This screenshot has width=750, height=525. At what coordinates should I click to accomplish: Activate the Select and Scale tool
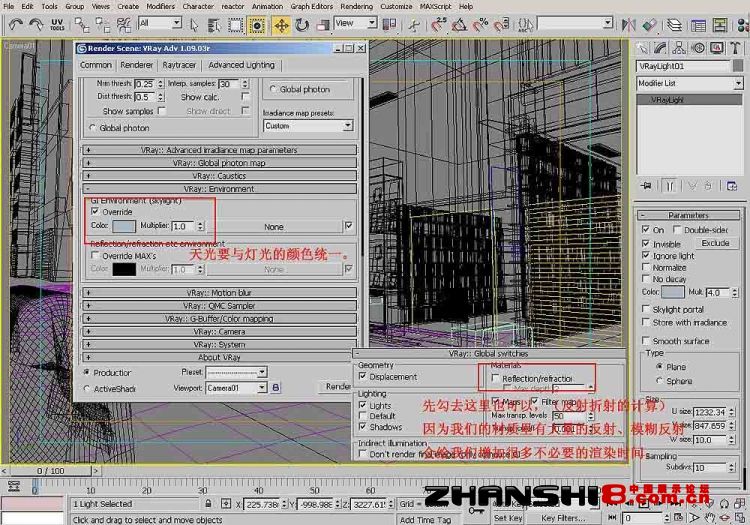[323, 24]
